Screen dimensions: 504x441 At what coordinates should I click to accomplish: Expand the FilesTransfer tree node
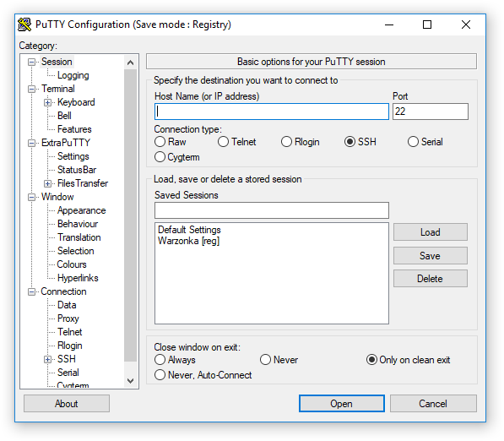(x=47, y=183)
